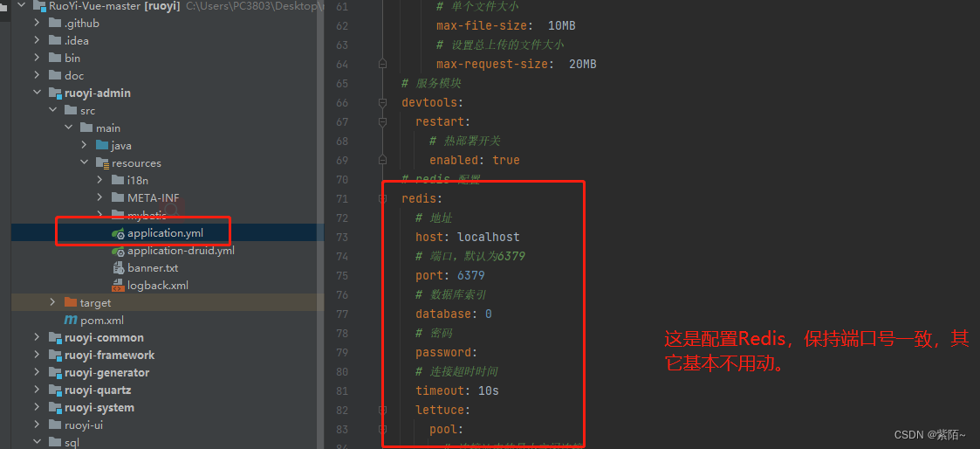
Task: Click the 'max-file-size: 10MB' line
Action: (505, 25)
